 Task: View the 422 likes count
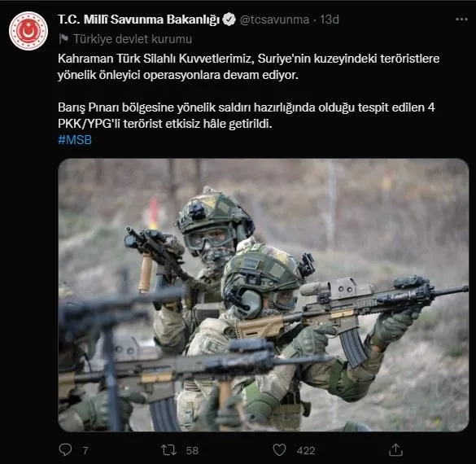click(x=306, y=450)
